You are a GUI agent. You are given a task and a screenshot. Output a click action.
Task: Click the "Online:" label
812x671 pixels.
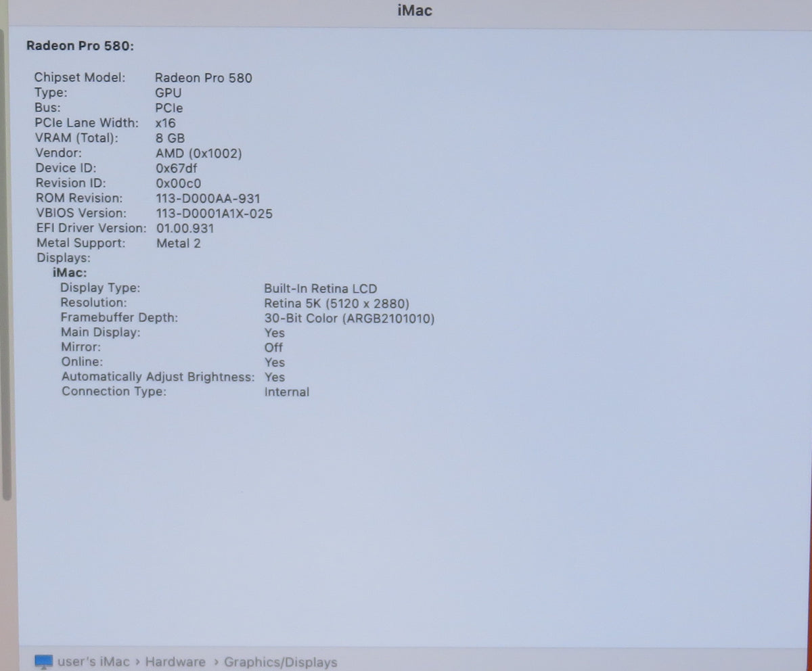tap(83, 363)
